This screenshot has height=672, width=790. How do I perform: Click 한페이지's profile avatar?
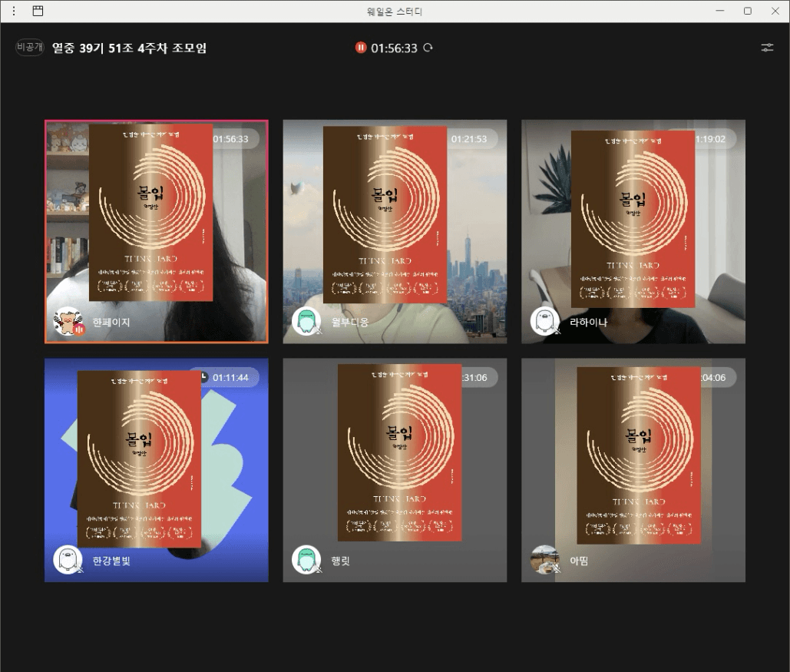point(68,322)
